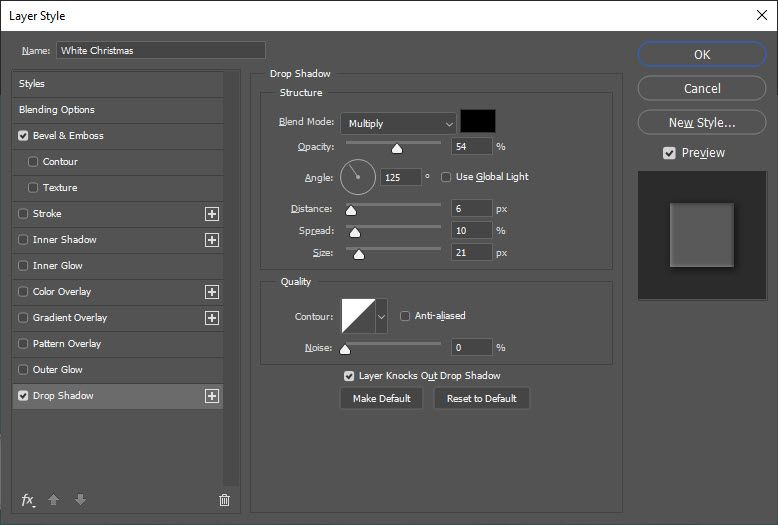Screen dimensions: 778x525
Task: Open the fx effects menu icon
Action: [28, 500]
